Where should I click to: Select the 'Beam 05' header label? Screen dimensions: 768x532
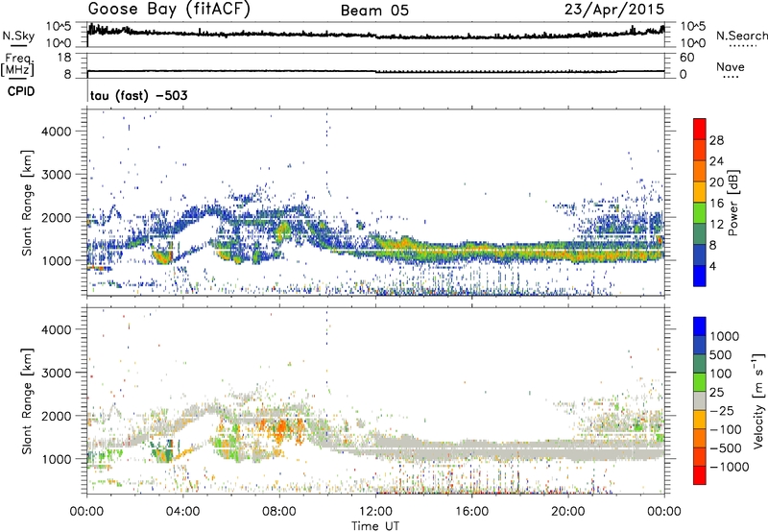coord(374,11)
